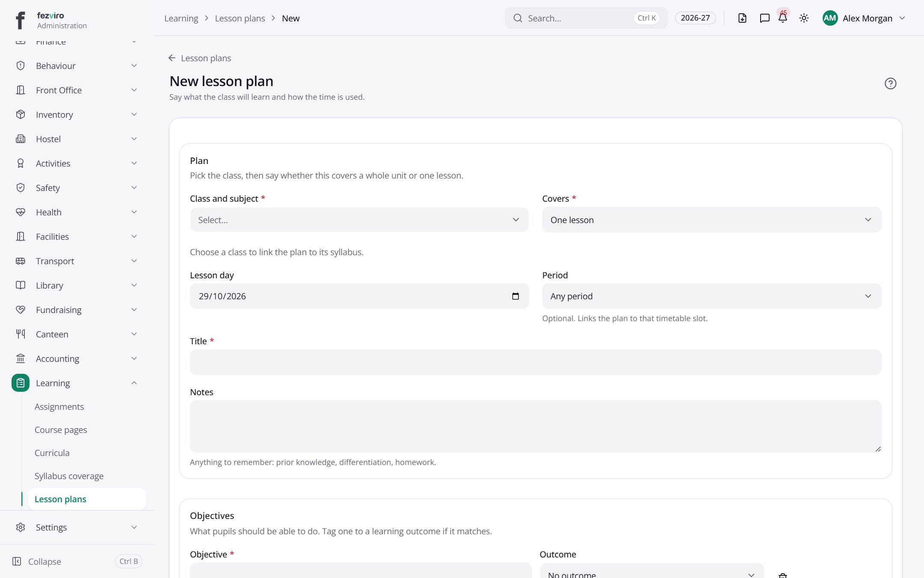Screen dimensions: 924x578
Task: Click into the Notes text area
Action: (536, 426)
